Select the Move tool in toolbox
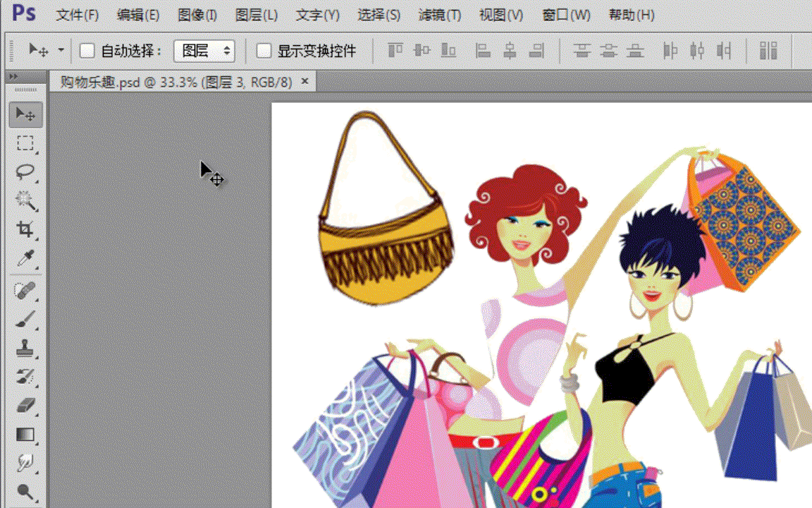Viewport: 812px width, 508px height. [x=25, y=114]
